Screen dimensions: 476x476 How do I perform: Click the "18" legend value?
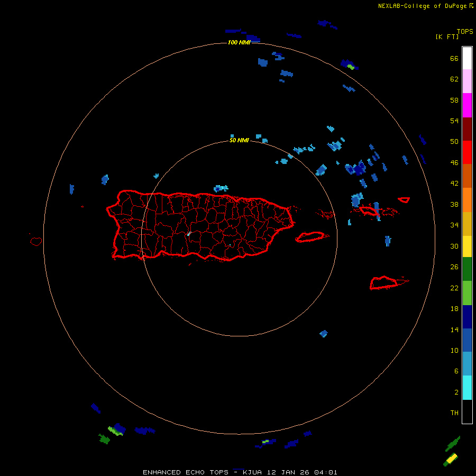[x=454, y=309]
